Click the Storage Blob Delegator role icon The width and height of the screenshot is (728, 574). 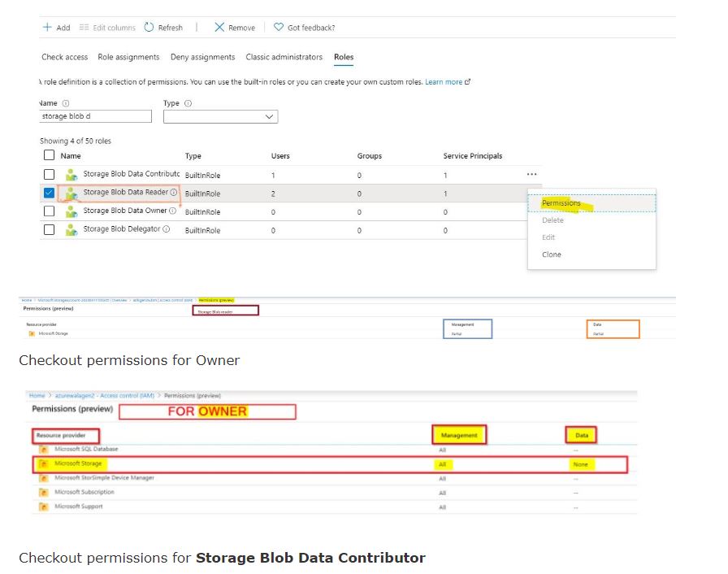[x=71, y=230]
